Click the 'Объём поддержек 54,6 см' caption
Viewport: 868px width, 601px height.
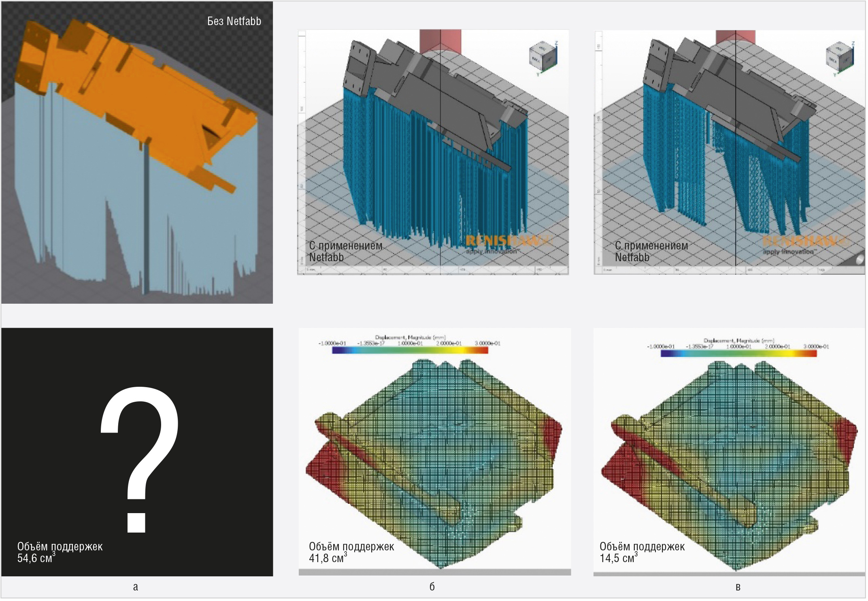click(x=60, y=552)
